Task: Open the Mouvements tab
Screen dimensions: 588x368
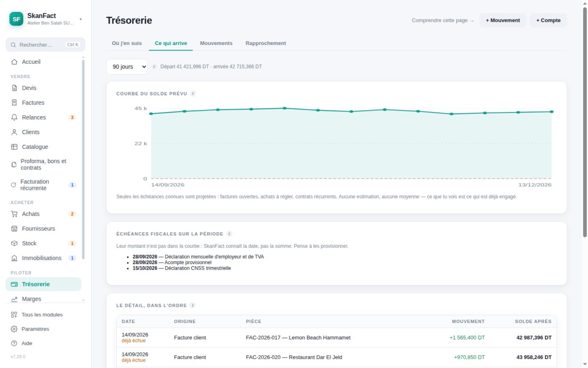Action: [x=216, y=43]
